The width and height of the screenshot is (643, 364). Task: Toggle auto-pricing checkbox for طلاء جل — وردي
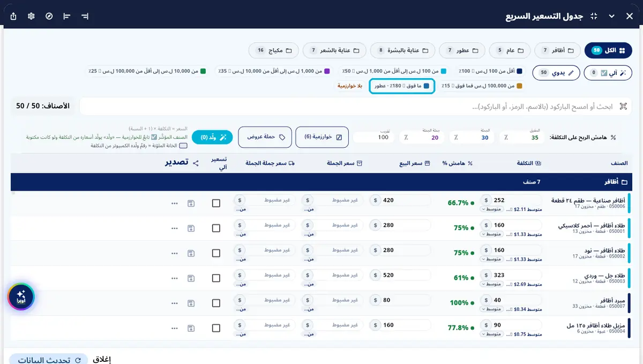[x=216, y=278]
